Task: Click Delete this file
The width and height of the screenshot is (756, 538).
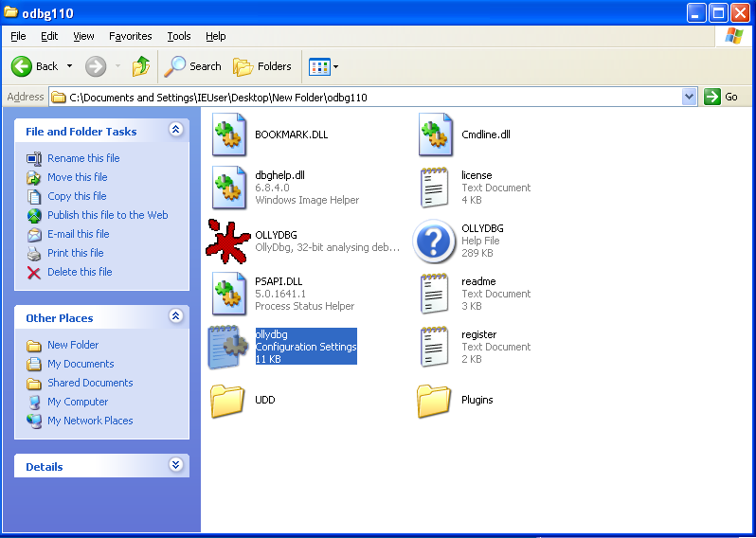Action: click(80, 272)
